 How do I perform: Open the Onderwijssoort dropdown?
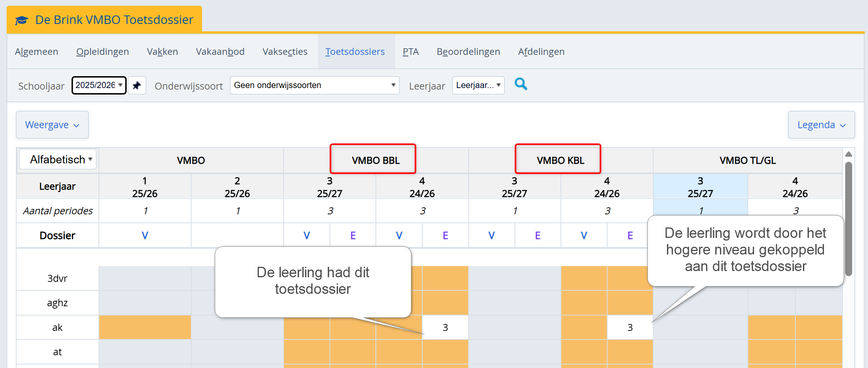tap(314, 85)
